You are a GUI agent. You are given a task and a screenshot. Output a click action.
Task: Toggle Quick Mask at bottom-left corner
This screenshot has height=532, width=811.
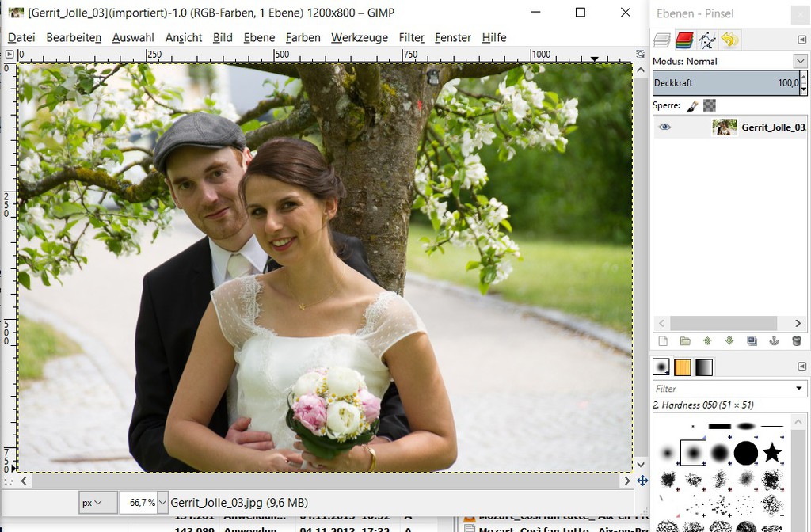9,481
